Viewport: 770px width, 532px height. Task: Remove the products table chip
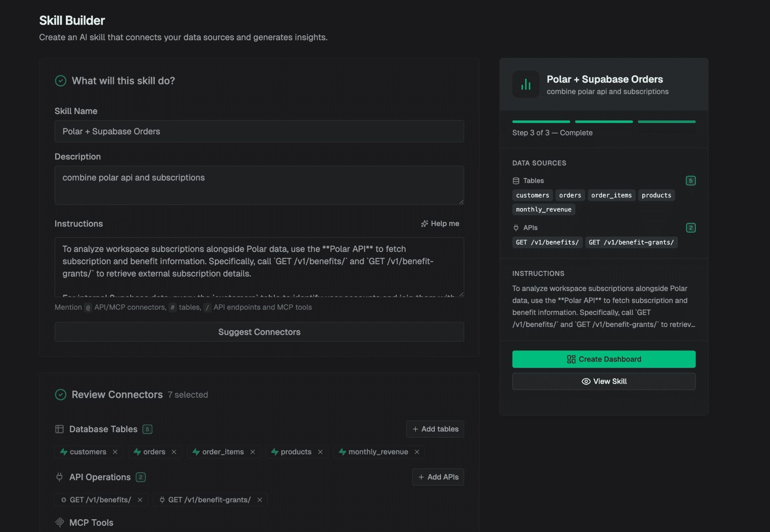click(x=320, y=452)
